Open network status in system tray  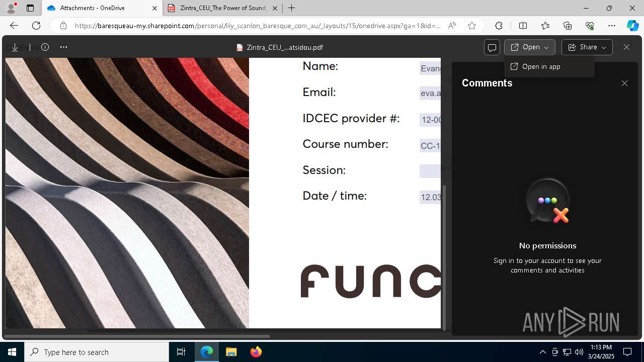tap(567, 352)
